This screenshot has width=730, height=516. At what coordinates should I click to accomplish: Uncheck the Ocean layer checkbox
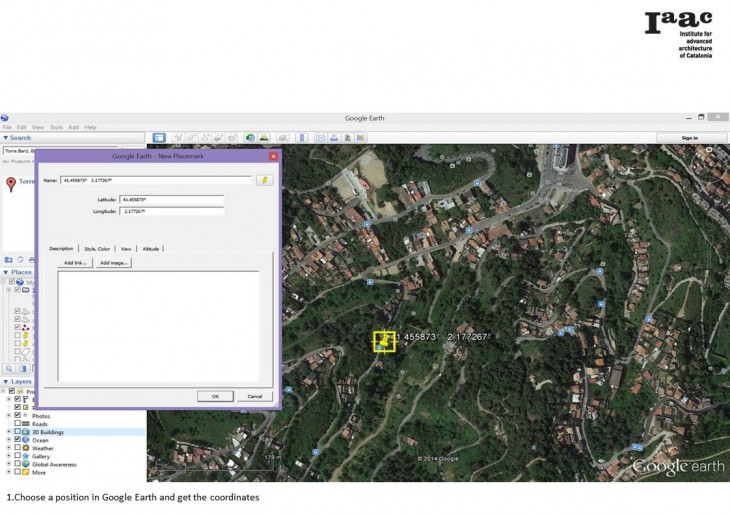[18, 440]
